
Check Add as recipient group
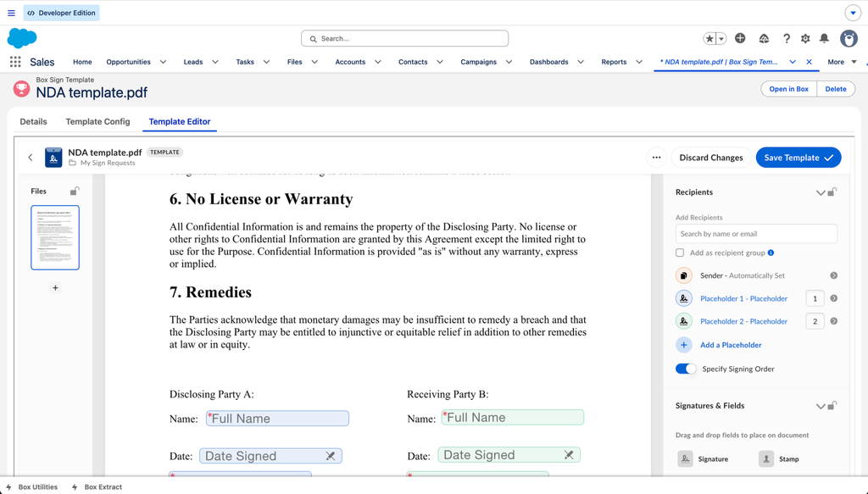point(680,253)
